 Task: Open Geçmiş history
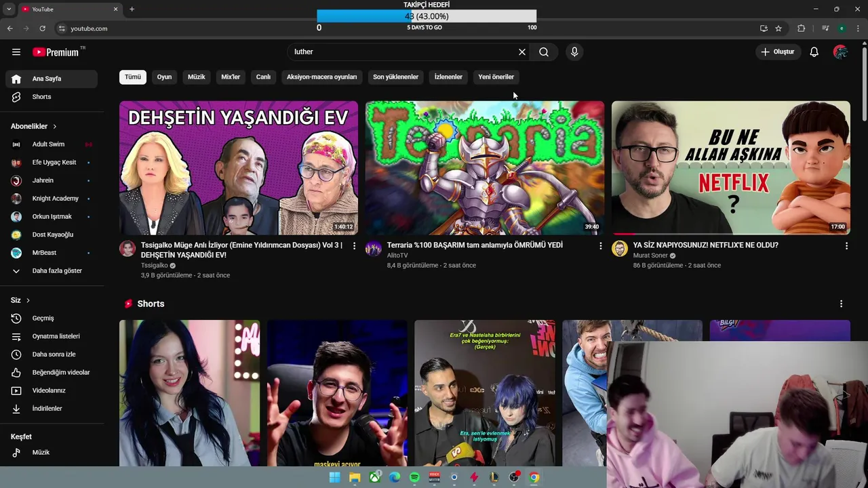coord(52,319)
